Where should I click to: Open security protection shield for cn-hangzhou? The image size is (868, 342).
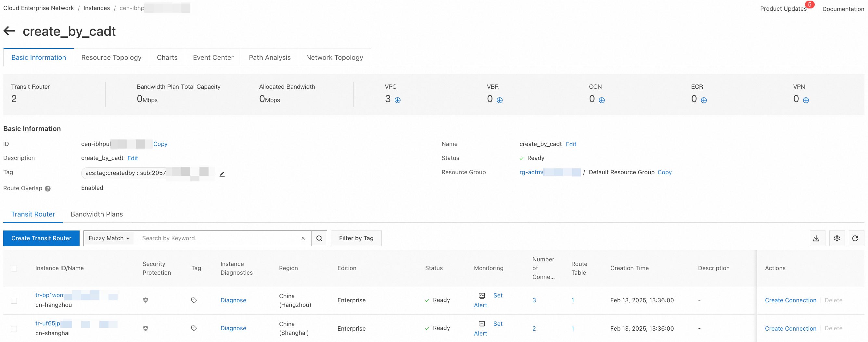(146, 300)
